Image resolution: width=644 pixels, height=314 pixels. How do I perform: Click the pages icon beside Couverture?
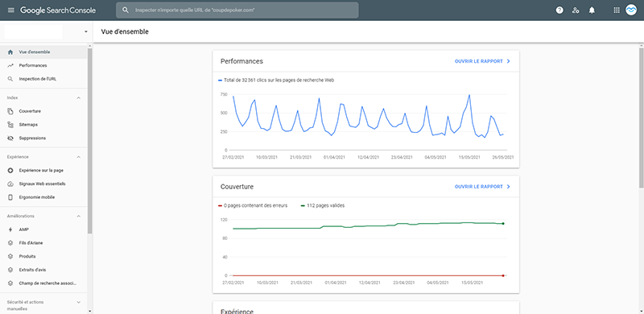pyautogui.click(x=10, y=111)
